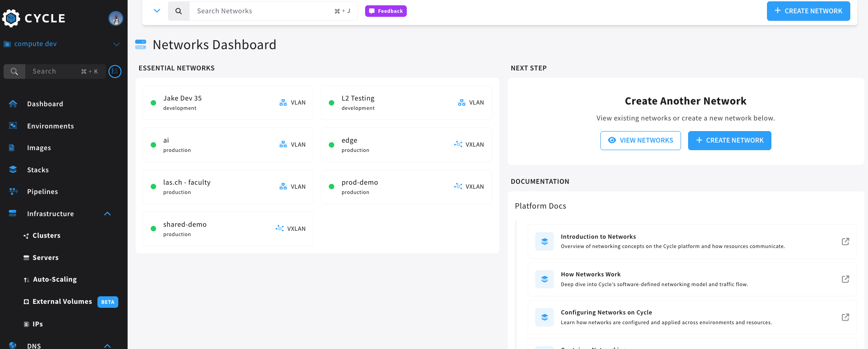Click VXLAN icon on shared-demo

point(280,228)
